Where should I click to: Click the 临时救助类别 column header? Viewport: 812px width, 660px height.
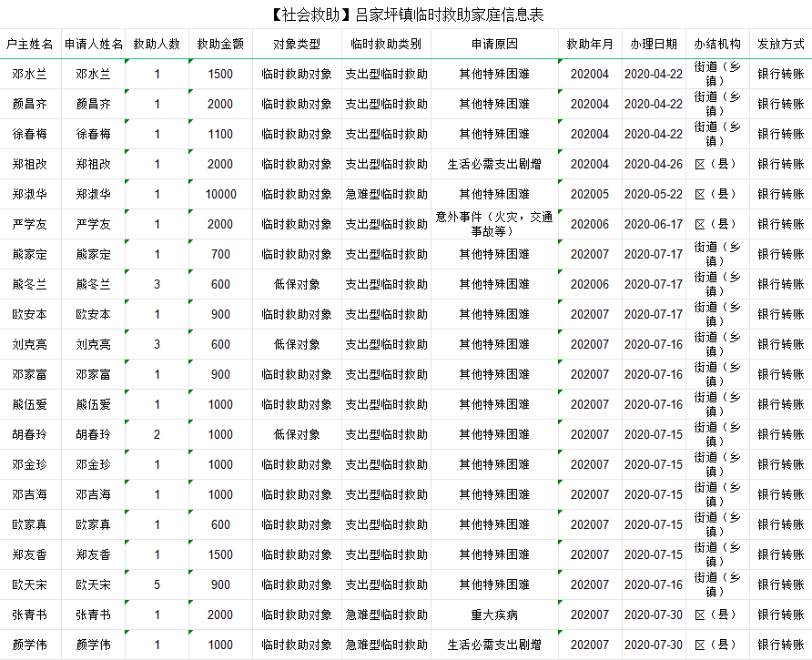(x=386, y=44)
